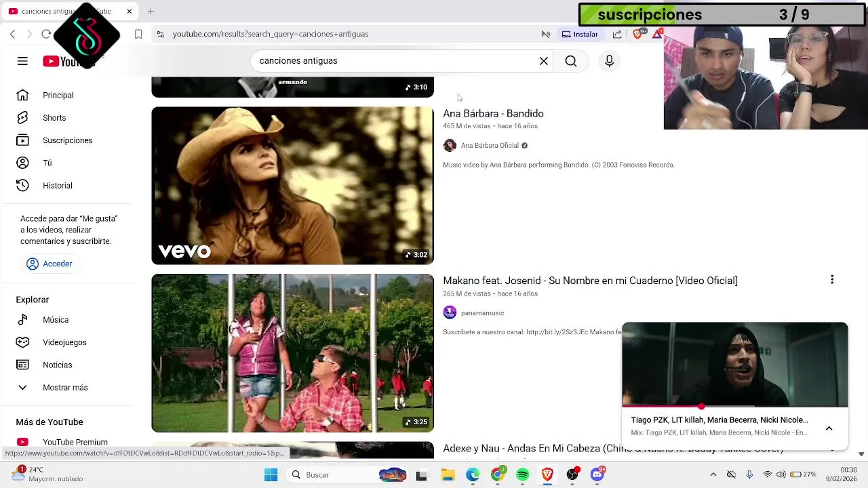Launch Microsoft Edge from taskbar
Screen dimensions: 868x488
coord(473,475)
